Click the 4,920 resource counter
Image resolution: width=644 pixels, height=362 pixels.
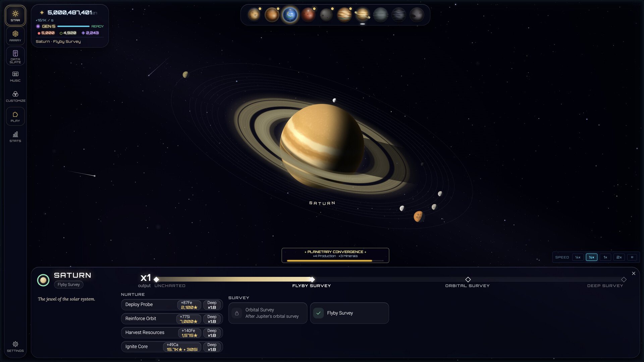[68, 33]
